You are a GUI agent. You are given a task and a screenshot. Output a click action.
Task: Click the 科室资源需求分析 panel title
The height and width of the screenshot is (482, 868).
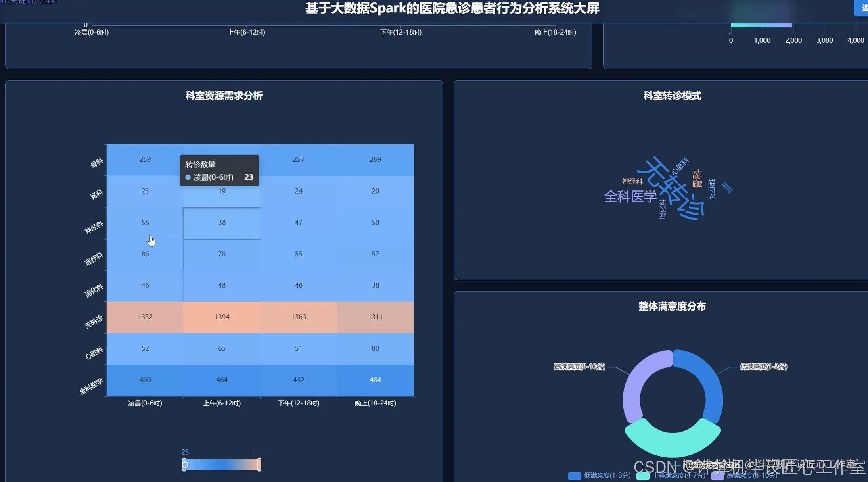(x=223, y=96)
